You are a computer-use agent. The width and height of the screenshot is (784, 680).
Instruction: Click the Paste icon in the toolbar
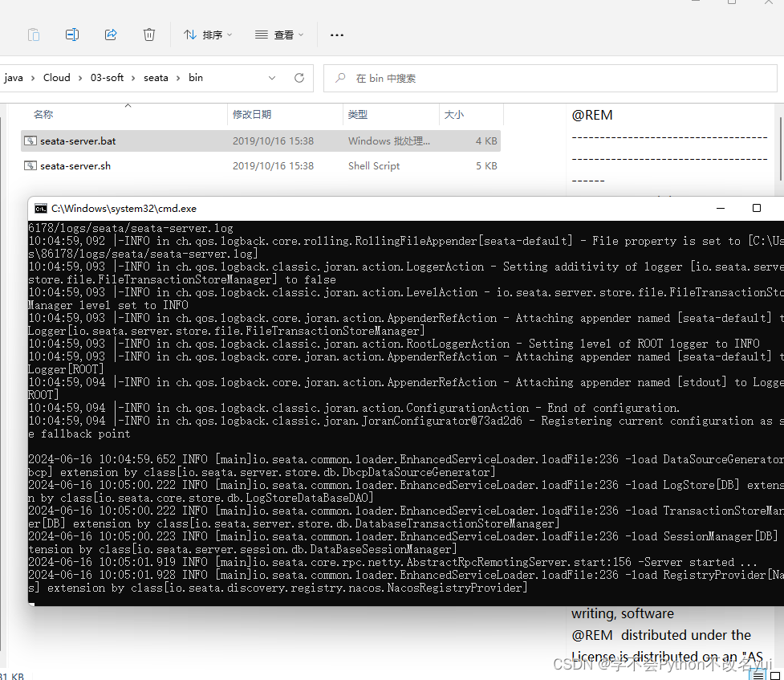[33, 35]
